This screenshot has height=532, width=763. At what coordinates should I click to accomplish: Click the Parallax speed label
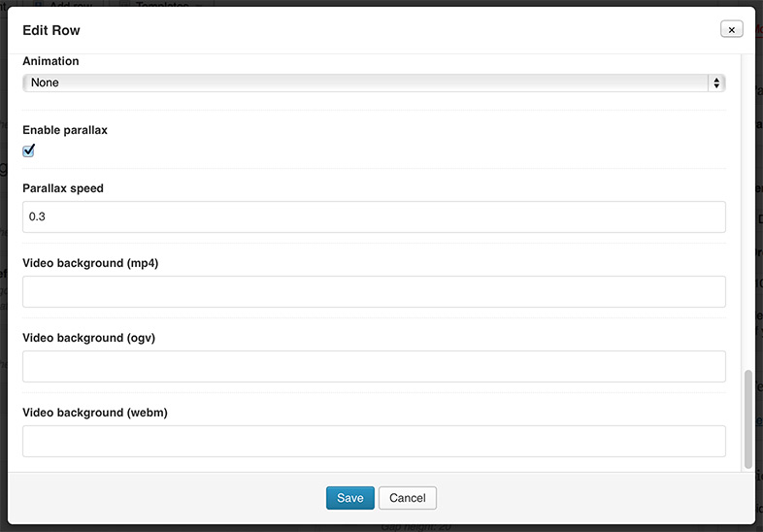[x=63, y=188]
